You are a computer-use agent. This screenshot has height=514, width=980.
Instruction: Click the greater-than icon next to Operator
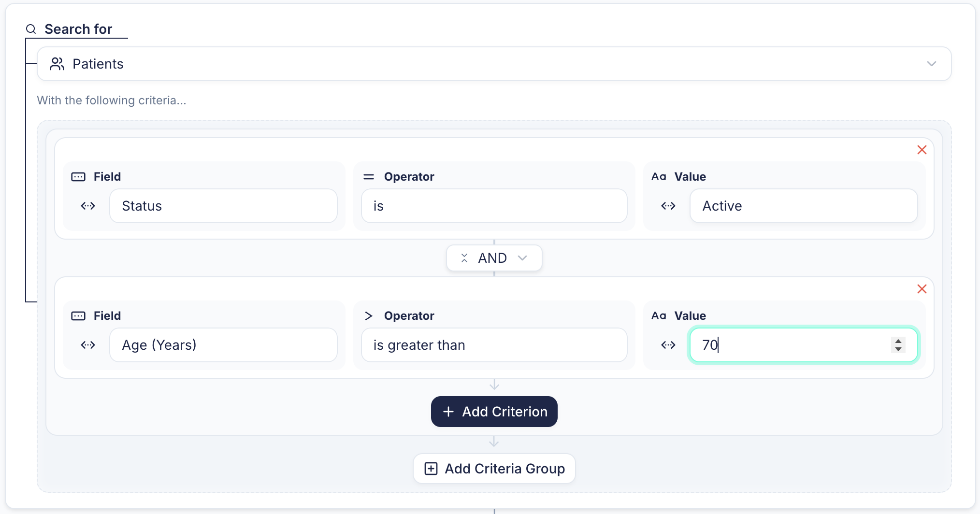369,316
